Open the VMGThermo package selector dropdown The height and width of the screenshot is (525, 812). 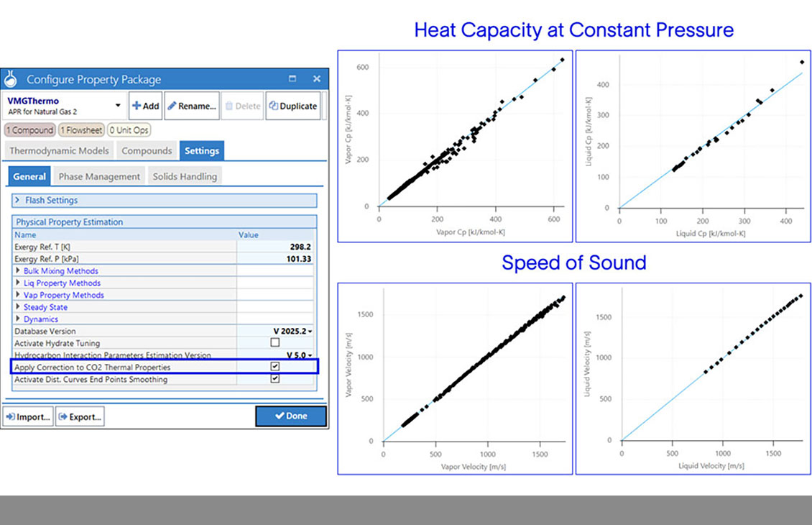pyautogui.click(x=119, y=105)
